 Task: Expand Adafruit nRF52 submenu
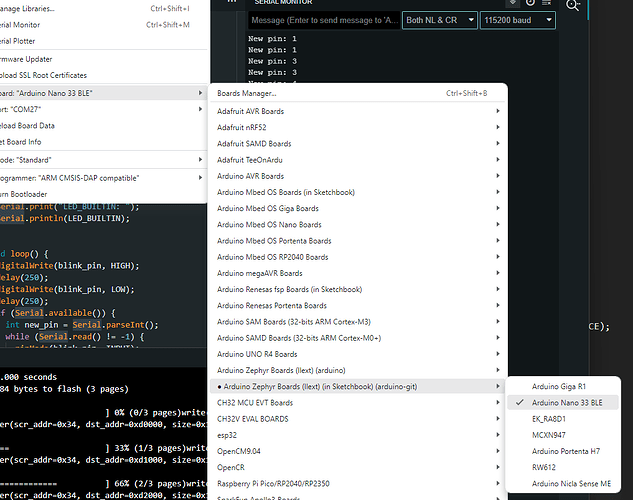point(358,127)
